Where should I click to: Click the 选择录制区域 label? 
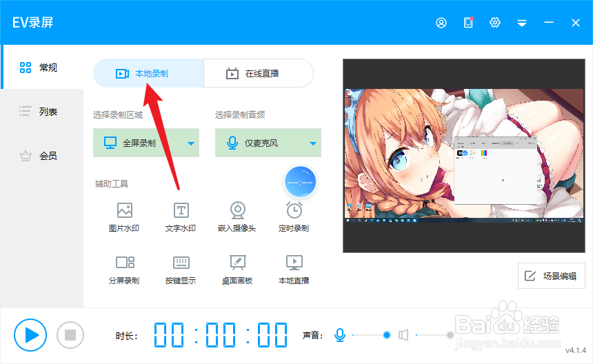point(118,115)
